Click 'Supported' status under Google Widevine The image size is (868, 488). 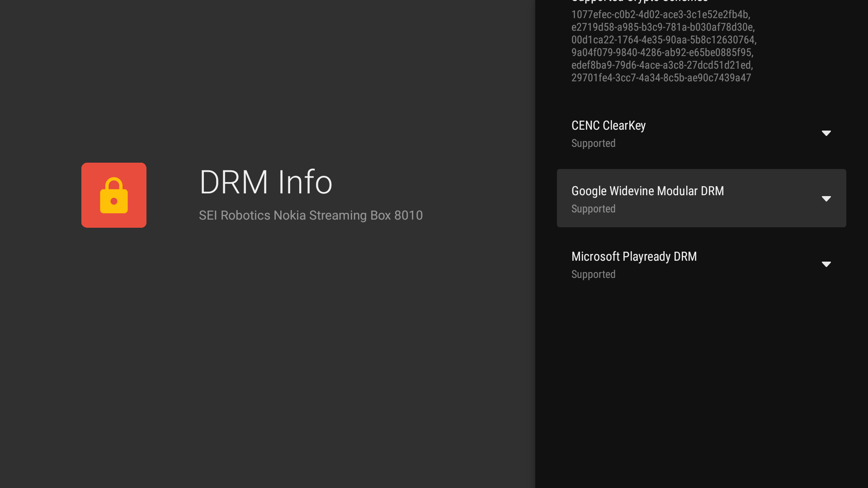point(594,209)
